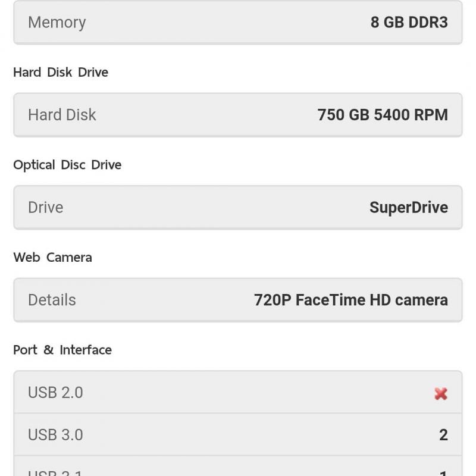Screen dimensions: 476x476
Task: Tap the USB 2.0 label
Action: click(55, 393)
